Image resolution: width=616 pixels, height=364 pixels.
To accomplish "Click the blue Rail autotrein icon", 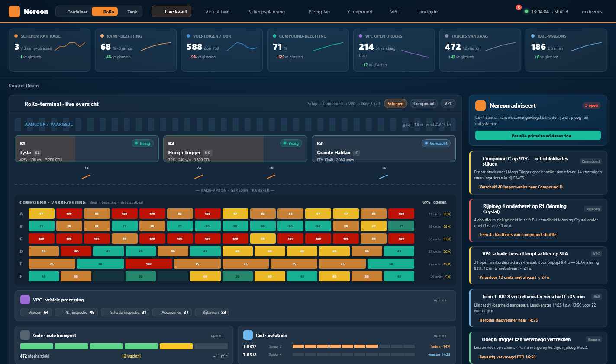I will (x=248, y=335).
